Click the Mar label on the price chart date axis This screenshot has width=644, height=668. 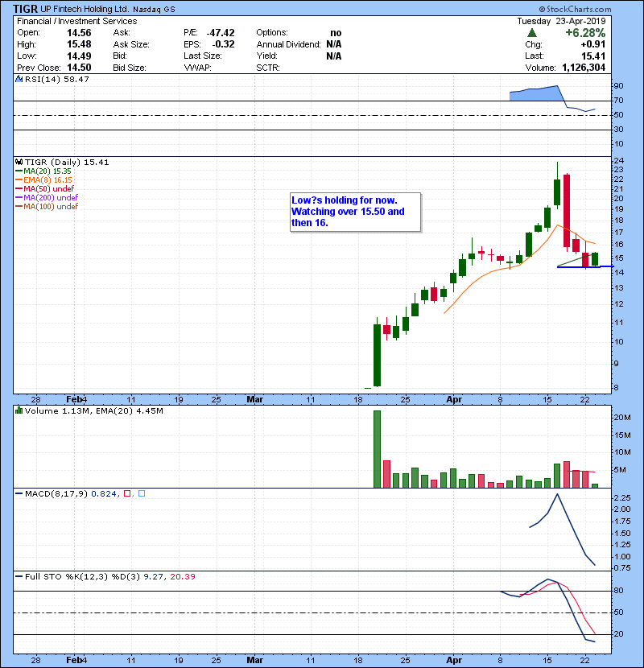[x=255, y=400]
